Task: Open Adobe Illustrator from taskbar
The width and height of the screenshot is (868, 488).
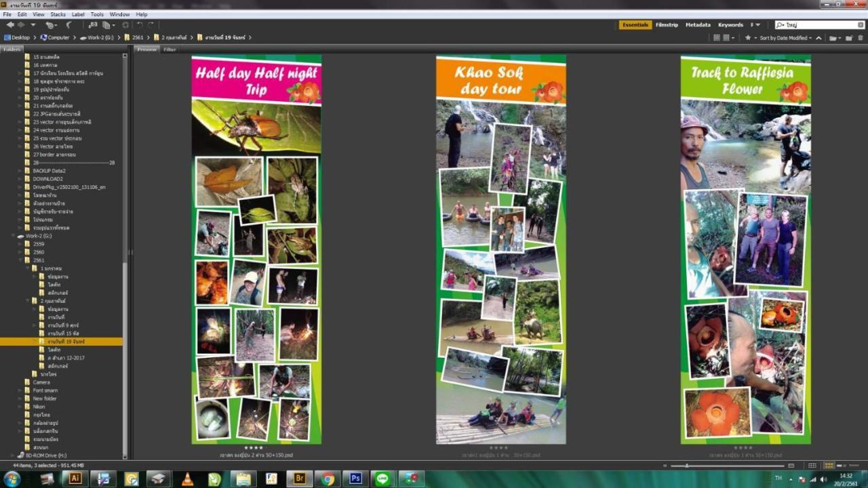Action: (x=75, y=479)
